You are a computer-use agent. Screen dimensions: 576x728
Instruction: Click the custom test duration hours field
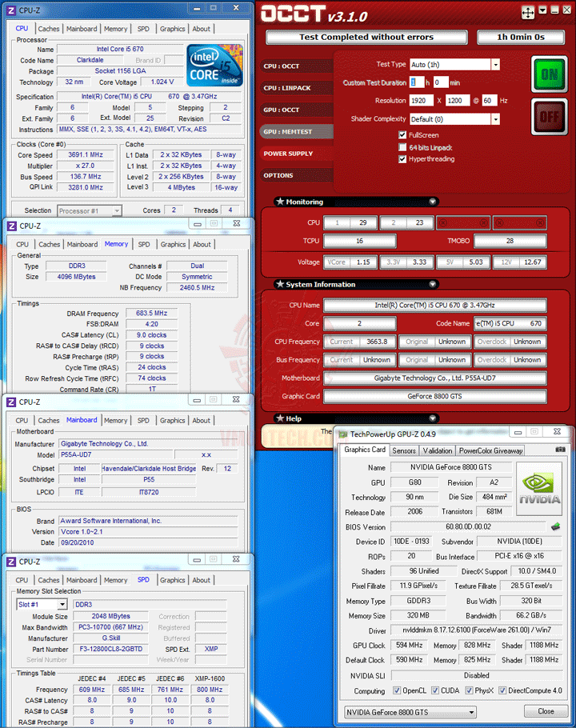[417, 82]
